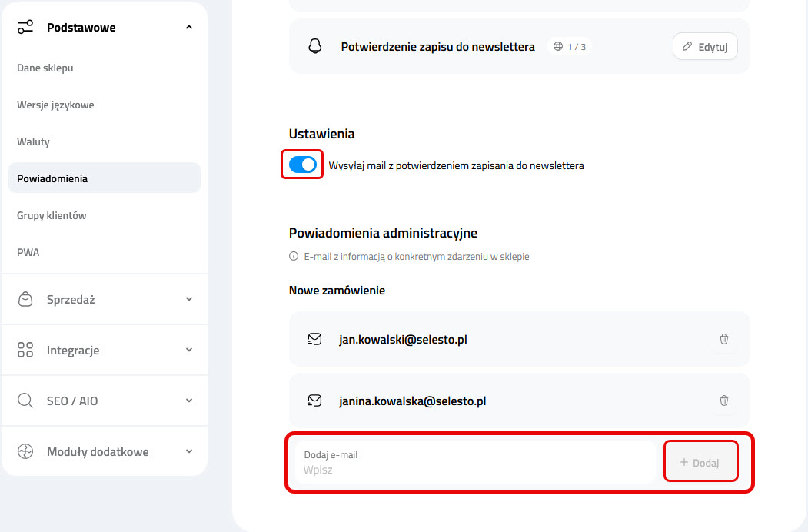Disable the newsletter confirmation email toggle
This screenshot has width=808, height=532.
pyautogui.click(x=301, y=164)
